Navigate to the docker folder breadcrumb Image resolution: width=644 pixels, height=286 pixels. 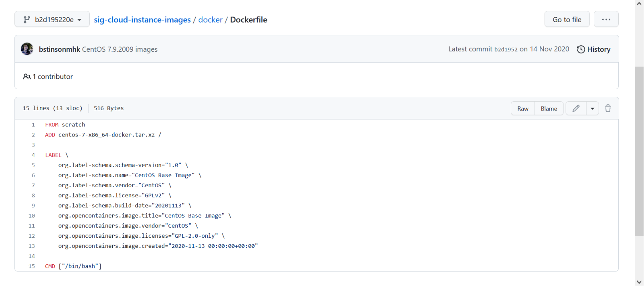pos(210,20)
